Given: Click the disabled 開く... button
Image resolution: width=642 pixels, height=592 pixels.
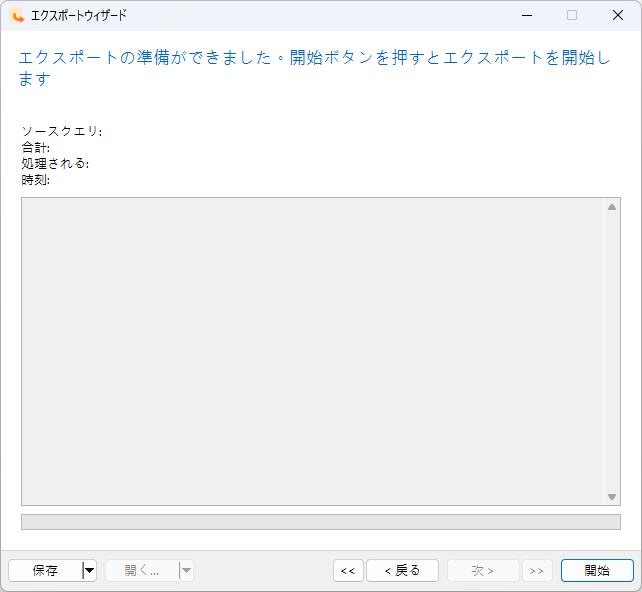Looking at the screenshot, I should 142,570.
